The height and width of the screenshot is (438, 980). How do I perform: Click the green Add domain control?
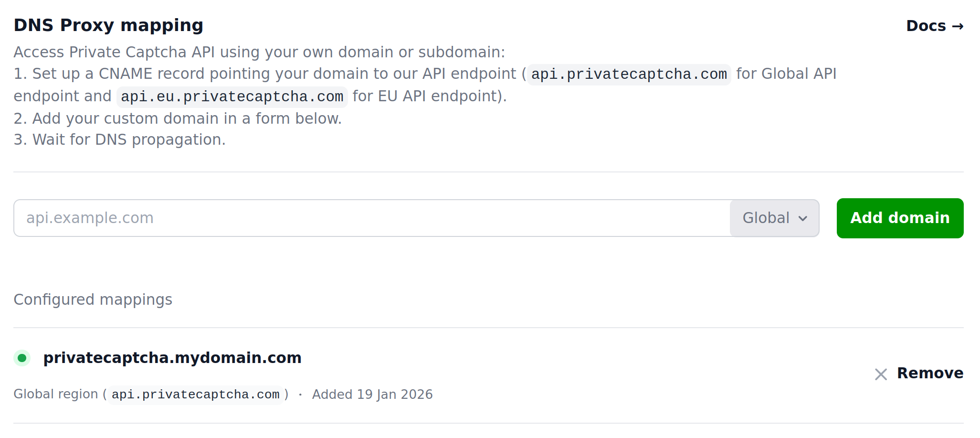(x=899, y=218)
